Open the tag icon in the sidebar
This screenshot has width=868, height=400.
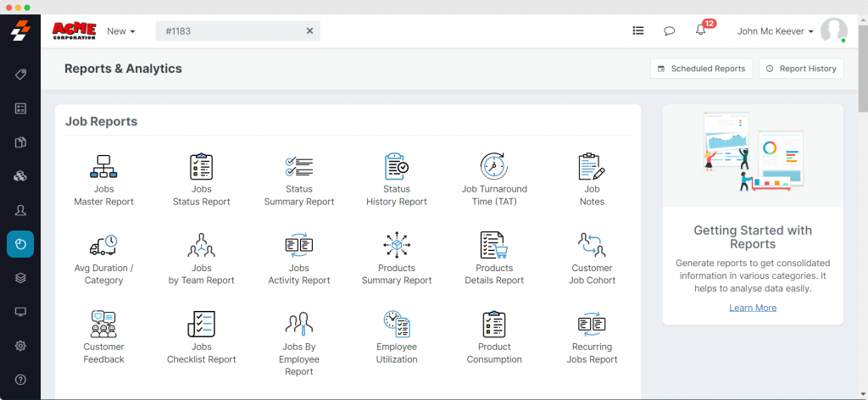coord(20,75)
